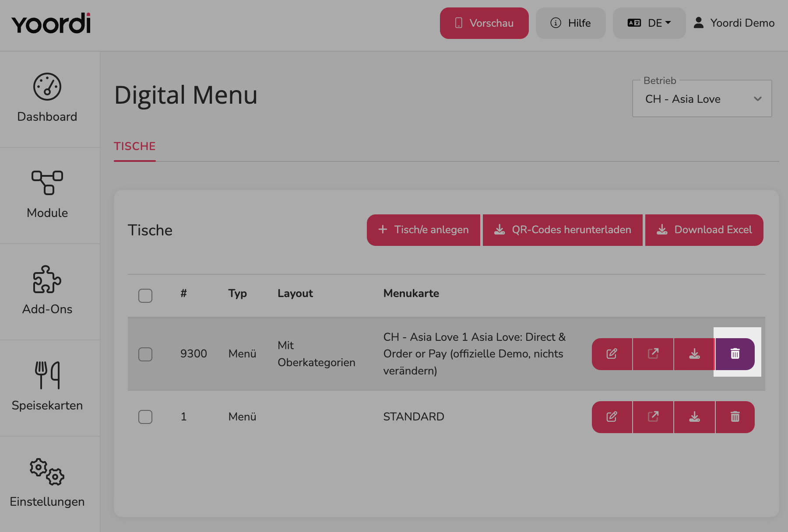Open table 9300 in new window
The height and width of the screenshot is (532, 788).
pos(653,354)
